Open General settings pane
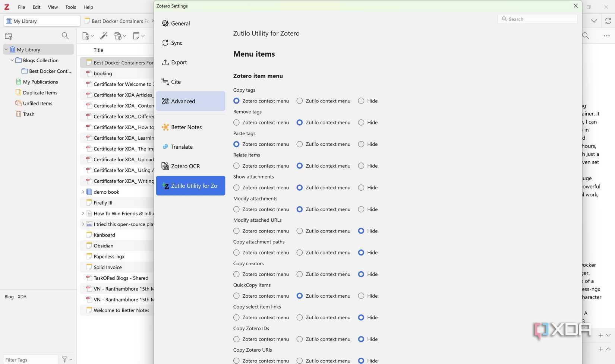615x364 pixels. [x=190, y=23]
